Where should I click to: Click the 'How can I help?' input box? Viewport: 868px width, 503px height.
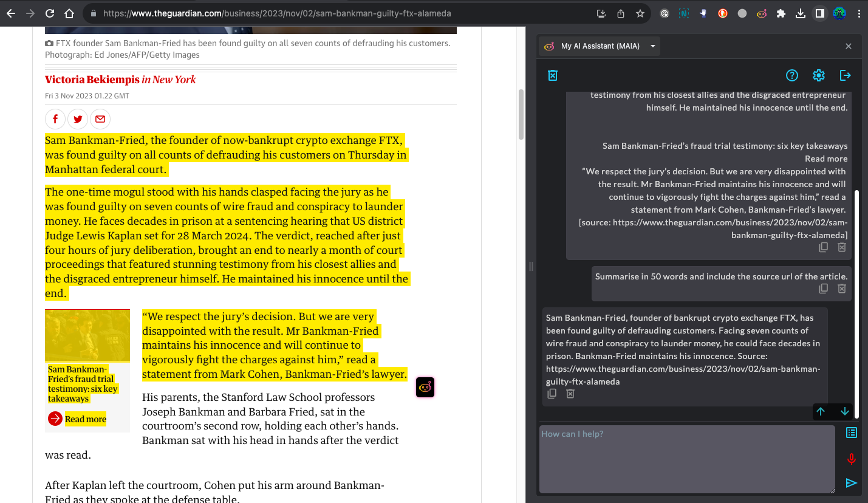click(687, 459)
